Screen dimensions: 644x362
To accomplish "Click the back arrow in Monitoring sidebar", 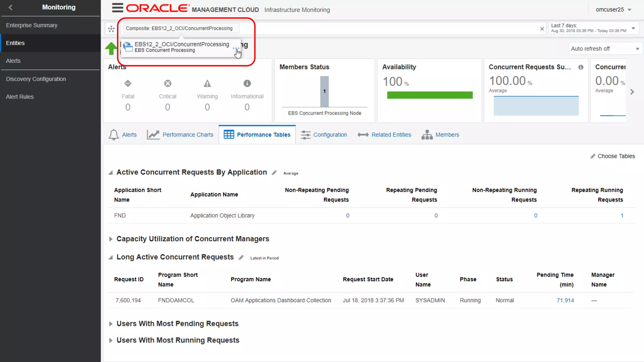I will 10,7.
